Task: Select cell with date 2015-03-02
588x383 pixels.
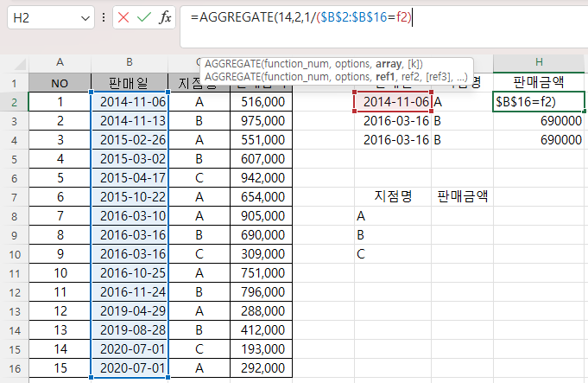Action: coord(130,159)
